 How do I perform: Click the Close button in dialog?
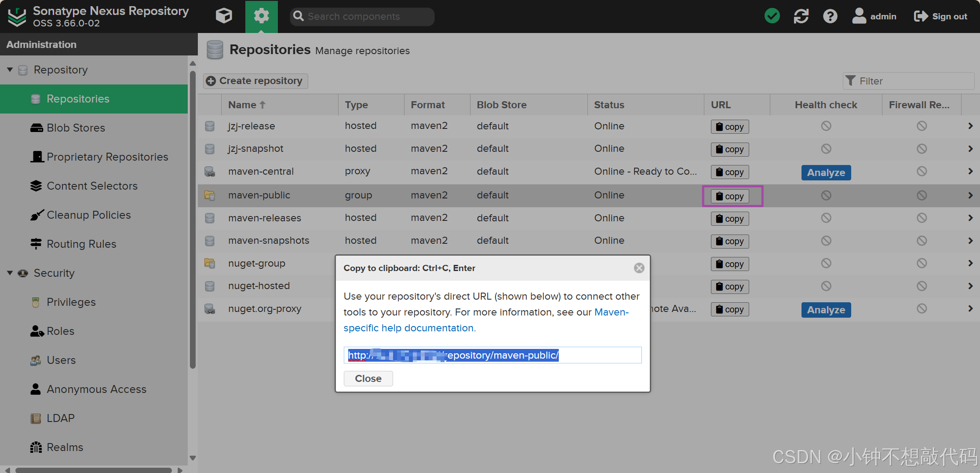(368, 378)
